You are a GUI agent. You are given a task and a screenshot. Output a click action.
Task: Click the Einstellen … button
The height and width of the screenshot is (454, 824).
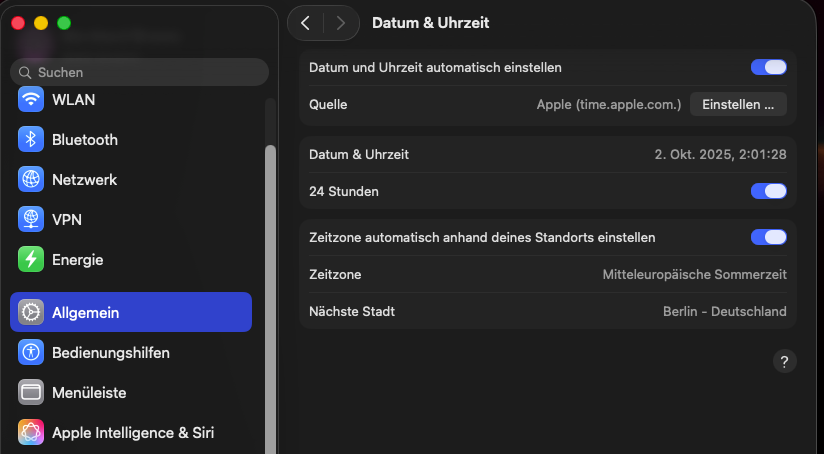[x=738, y=104]
